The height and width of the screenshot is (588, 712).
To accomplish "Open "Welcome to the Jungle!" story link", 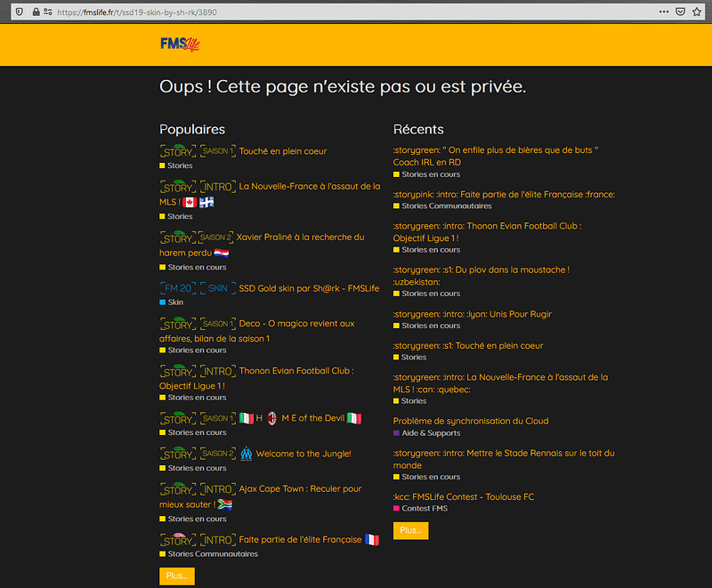I will [303, 454].
